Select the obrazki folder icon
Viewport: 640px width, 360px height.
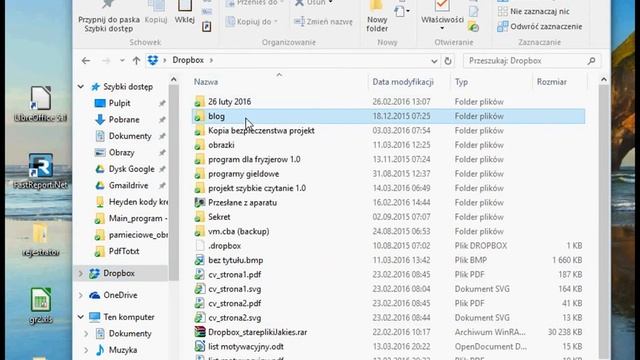pos(199,145)
